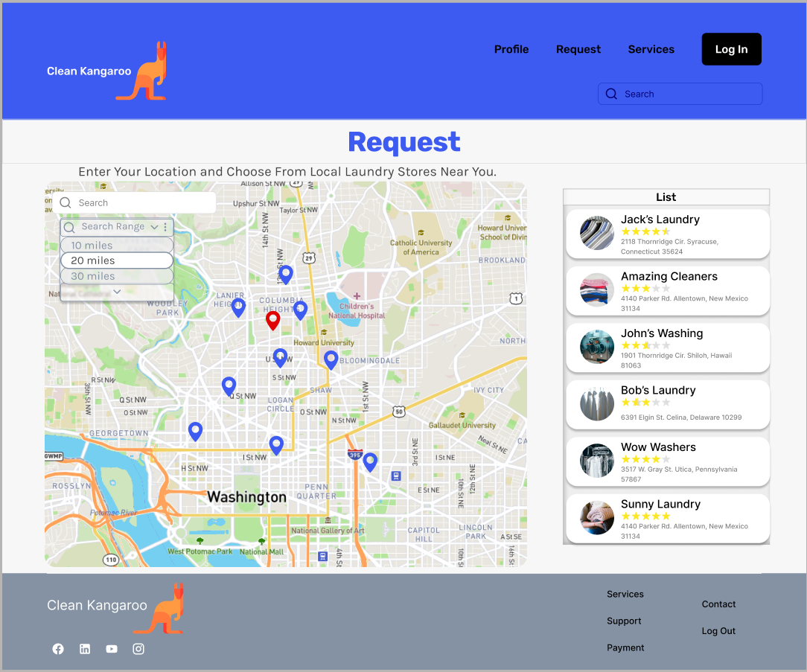Image resolution: width=807 pixels, height=672 pixels.
Task: Expand the Search Range dropdown
Action: [x=154, y=227]
